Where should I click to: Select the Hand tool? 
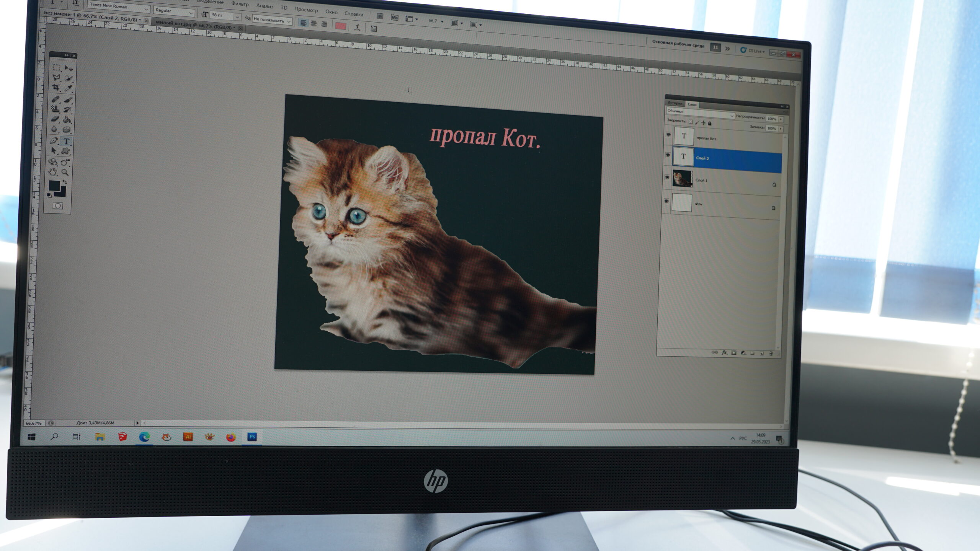tap(53, 172)
